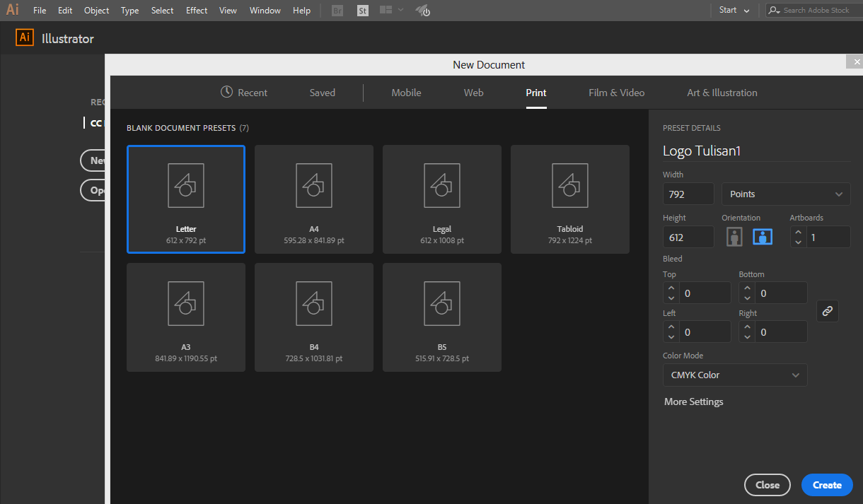
Task: Choose the Letter preset thumbnail
Action: click(x=186, y=199)
